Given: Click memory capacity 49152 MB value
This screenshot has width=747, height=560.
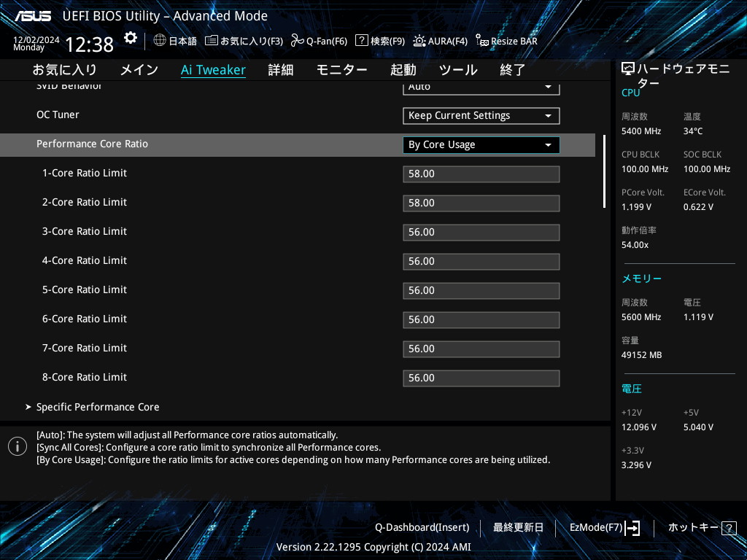Looking at the screenshot, I should tap(641, 355).
